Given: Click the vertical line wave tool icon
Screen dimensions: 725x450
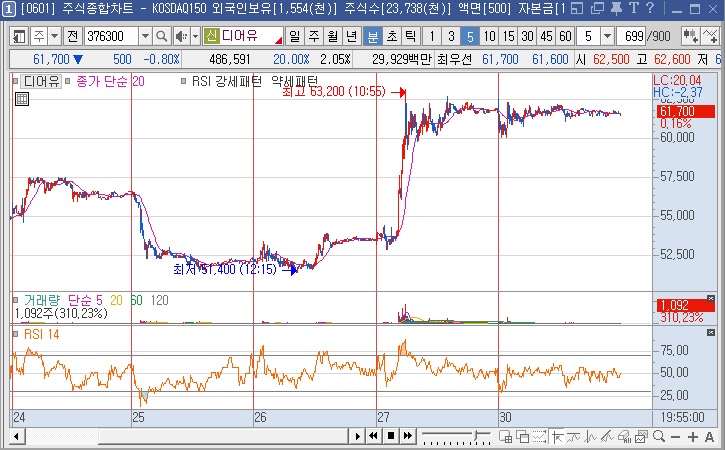Looking at the screenshot, I should [x=590, y=436].
